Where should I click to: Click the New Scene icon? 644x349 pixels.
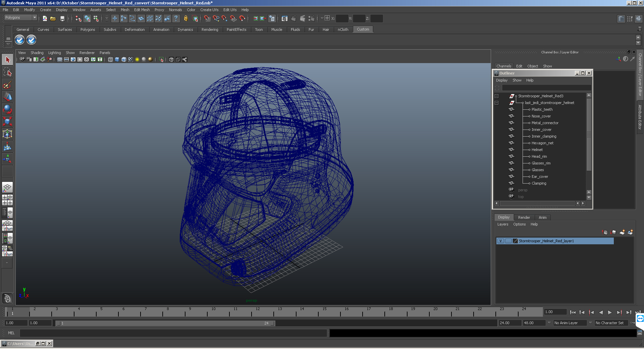[45, 18]
